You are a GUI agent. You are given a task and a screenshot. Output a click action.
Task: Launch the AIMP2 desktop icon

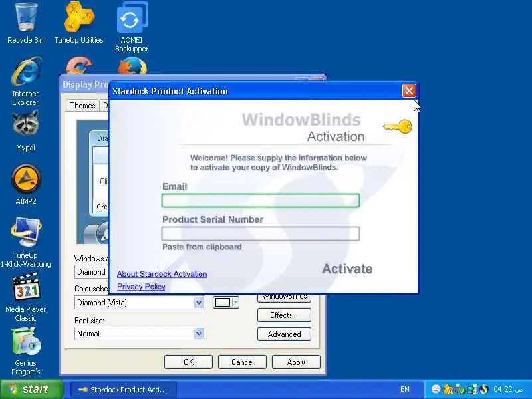tap(26, 185)
